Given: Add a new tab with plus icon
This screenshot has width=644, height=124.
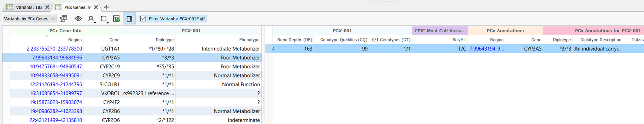Looking at the screenshot, I should tap(106, 7).
